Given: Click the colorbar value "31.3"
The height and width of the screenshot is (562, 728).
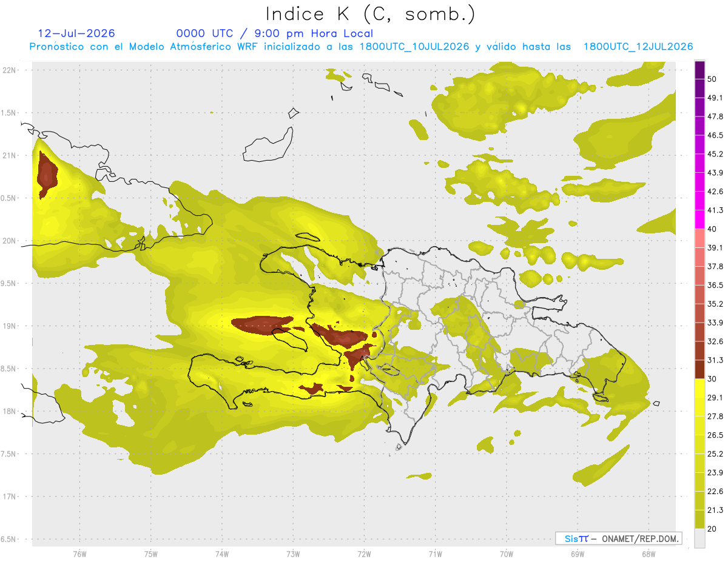Looking at the screenshot, I should click(715, 360).
